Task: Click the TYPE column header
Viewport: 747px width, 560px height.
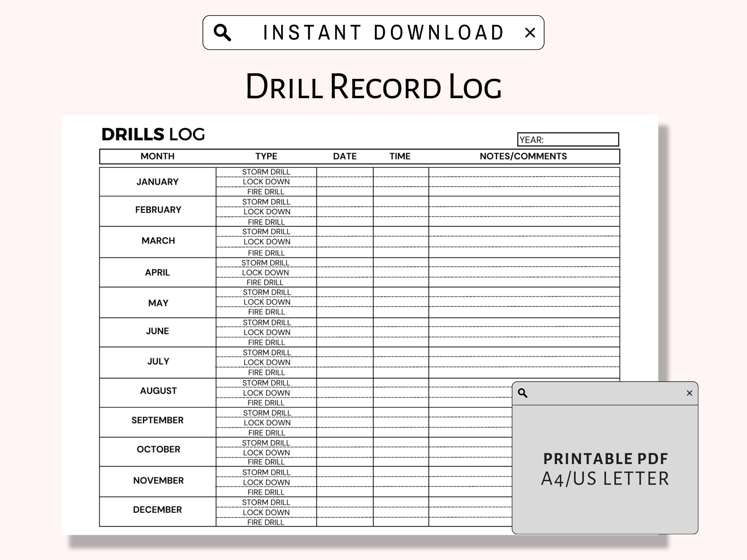Action: tap(266, 156)
